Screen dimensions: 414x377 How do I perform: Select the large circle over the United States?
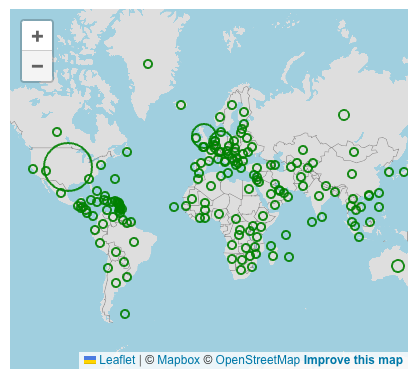pyautogui.click(x=68, y=167)
